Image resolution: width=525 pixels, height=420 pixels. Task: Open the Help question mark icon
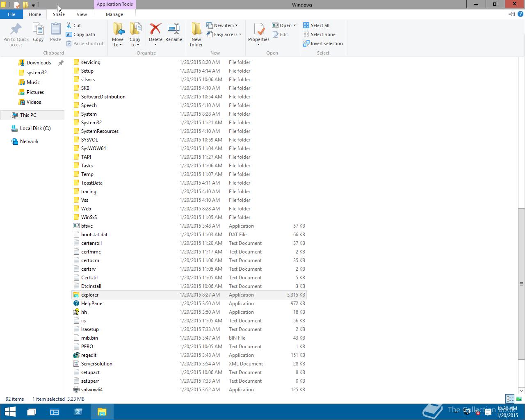point(520,14)
